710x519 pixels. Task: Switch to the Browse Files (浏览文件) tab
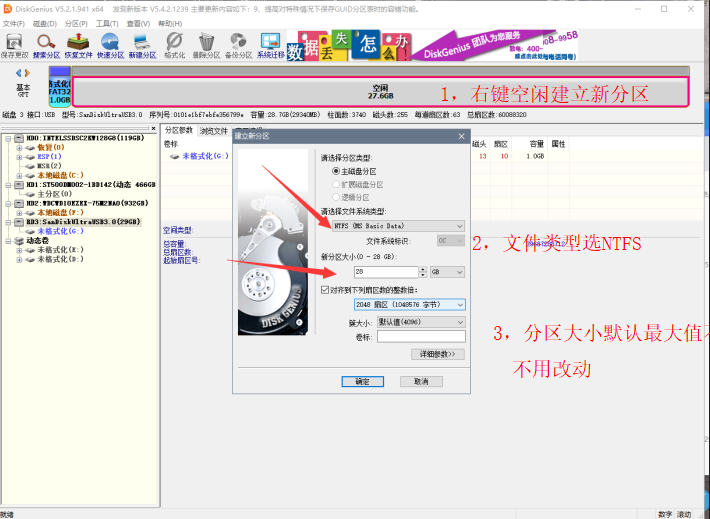[x=214, y=131]
